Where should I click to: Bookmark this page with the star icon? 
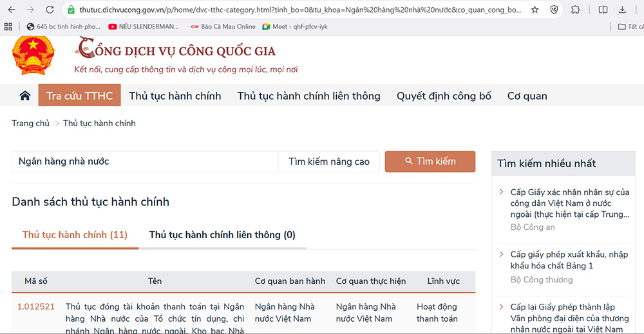(535, 10)
